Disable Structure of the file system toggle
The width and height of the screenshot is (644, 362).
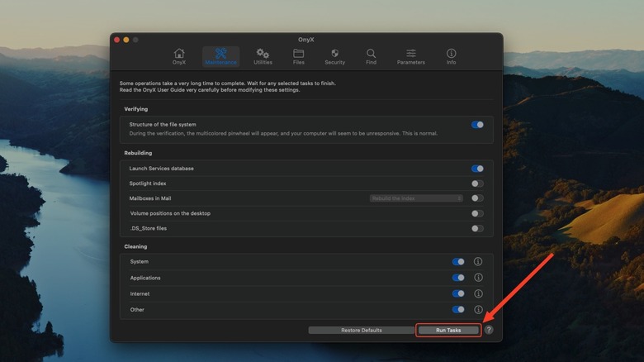(x=477, y=125)
